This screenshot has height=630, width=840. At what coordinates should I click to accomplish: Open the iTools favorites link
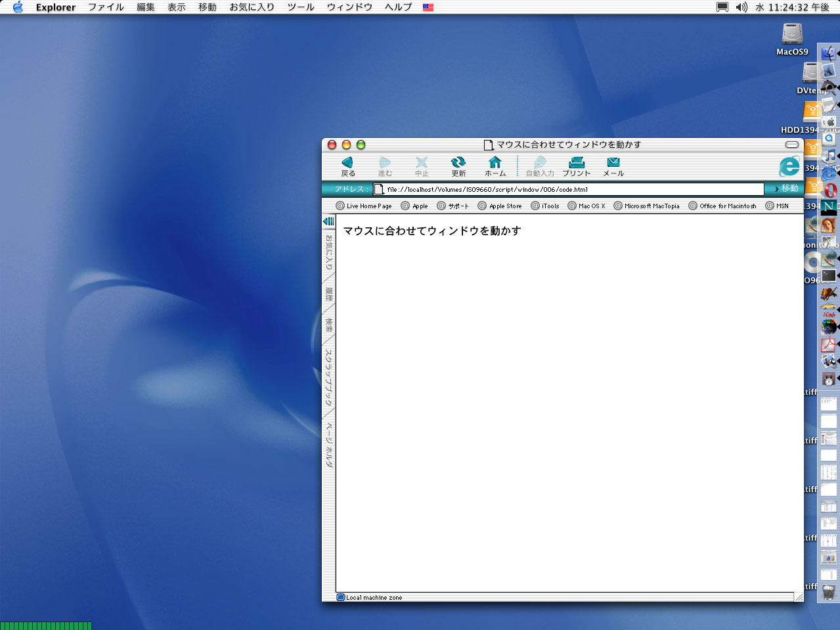(545, 206)
